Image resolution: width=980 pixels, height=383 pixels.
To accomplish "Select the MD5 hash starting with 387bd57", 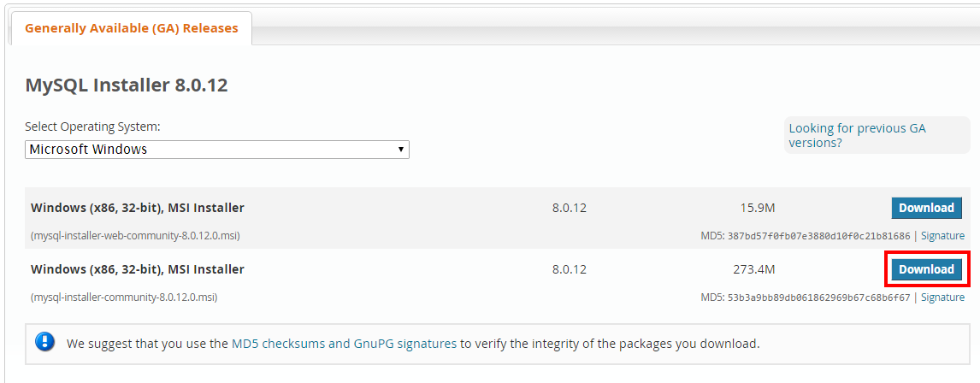I will tap(818, 236).
